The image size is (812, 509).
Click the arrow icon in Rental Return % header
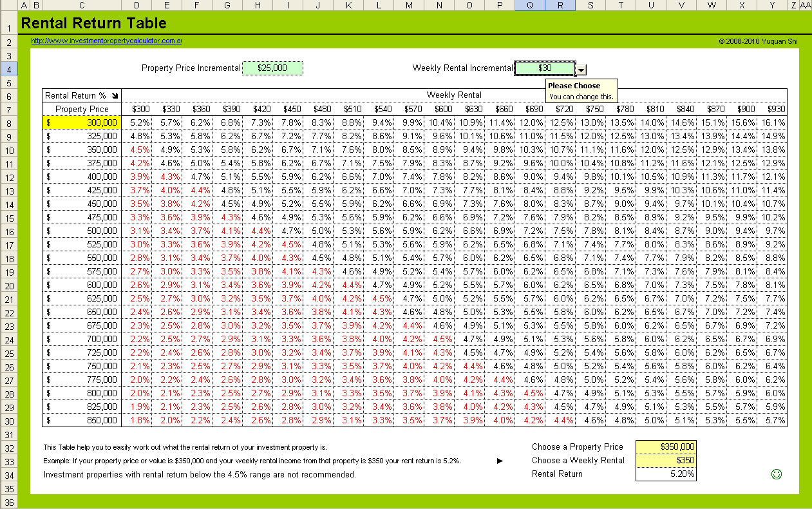pyautogui.click(x=115, y=95)
